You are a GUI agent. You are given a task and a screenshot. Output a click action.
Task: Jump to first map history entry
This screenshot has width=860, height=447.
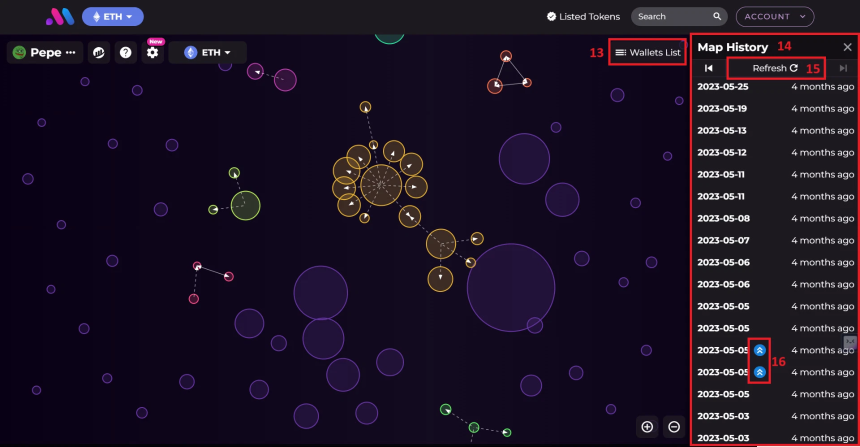click(x=709, y=68)
